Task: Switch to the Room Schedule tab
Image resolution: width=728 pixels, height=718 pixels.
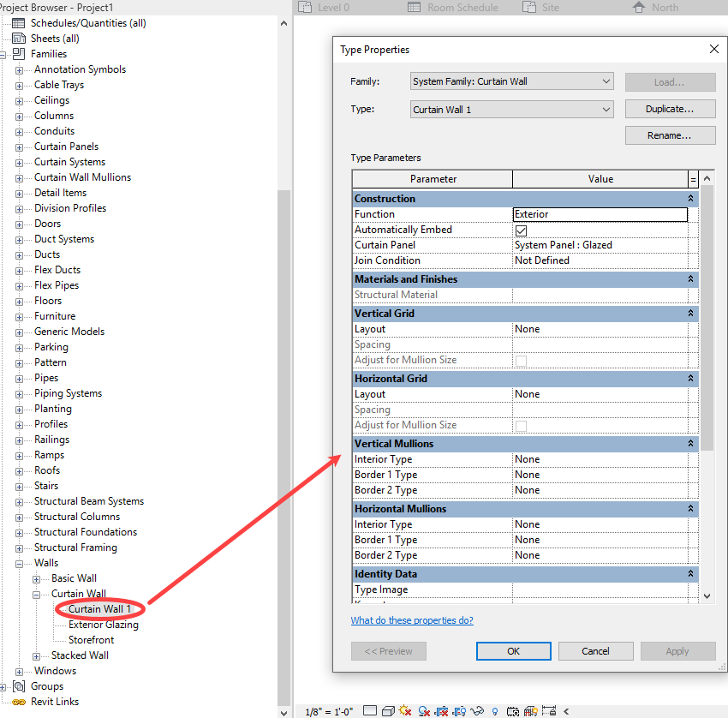Action: (x=453, y=8)
